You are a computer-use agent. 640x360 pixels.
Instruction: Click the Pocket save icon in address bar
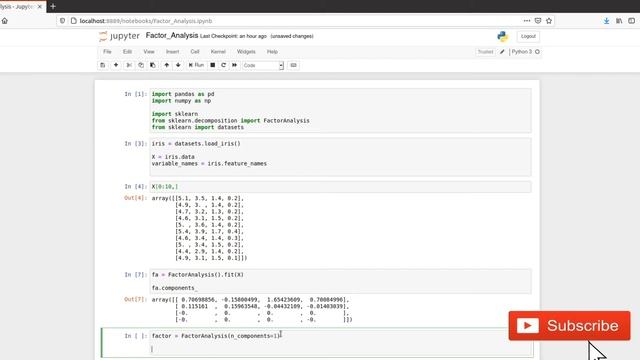point(538,21)
